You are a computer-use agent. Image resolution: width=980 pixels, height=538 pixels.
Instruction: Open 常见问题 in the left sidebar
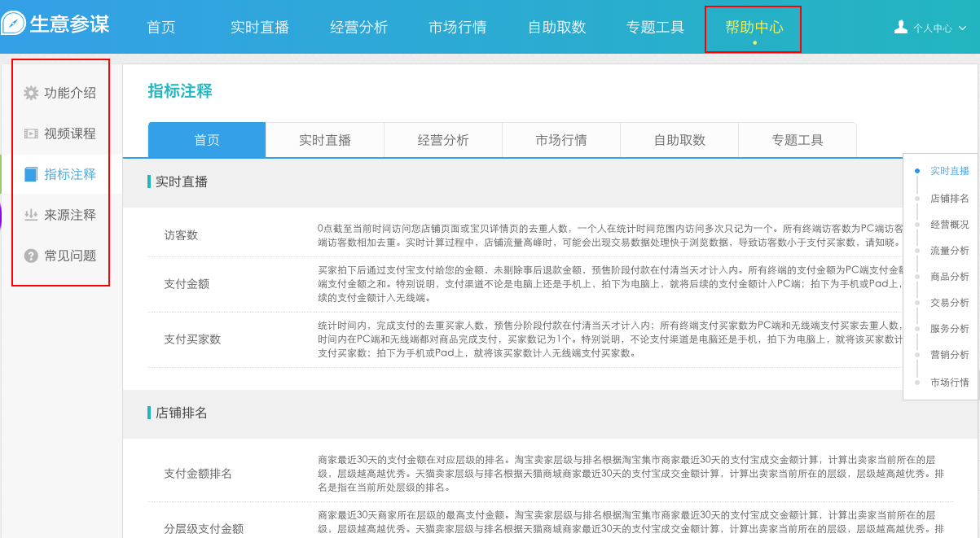[70, 256]
